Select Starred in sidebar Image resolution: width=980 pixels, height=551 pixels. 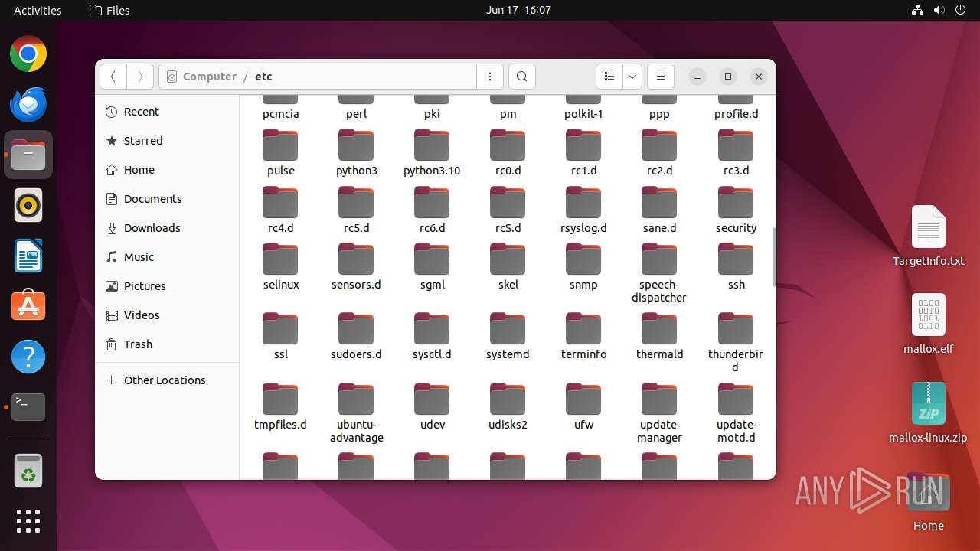pyautogui.click(x=167, y=141)
